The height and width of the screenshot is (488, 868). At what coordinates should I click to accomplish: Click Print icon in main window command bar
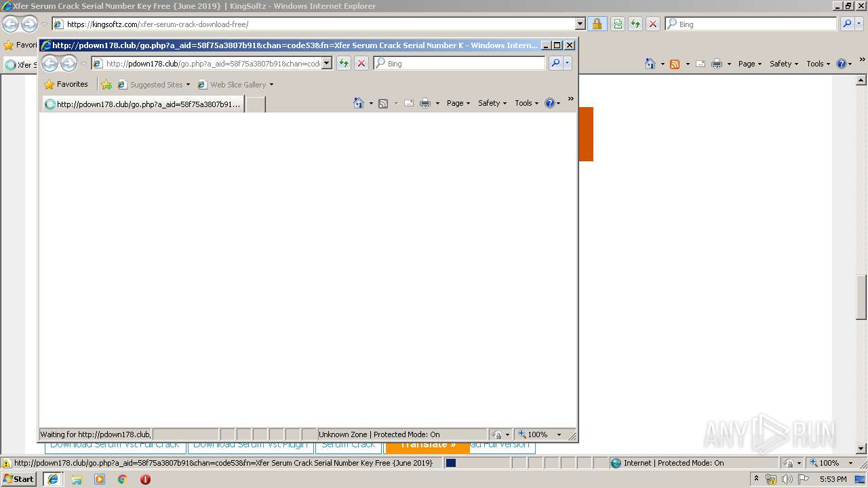[717, 64]
